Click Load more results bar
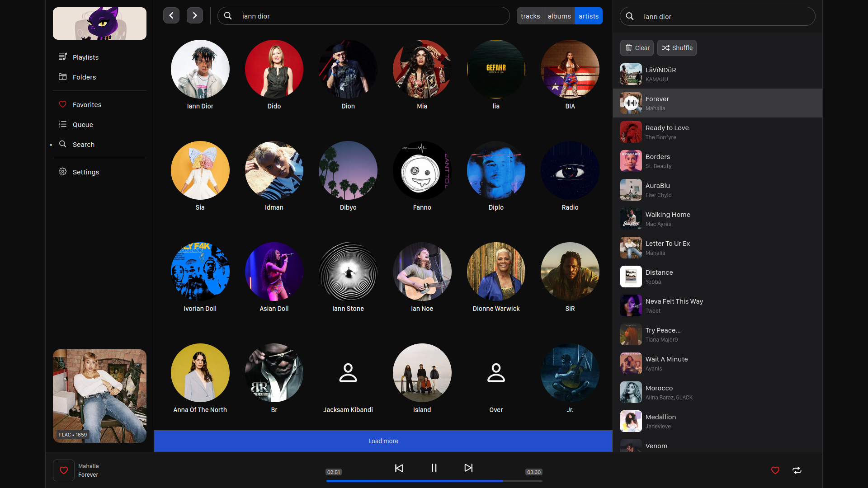 383,441
